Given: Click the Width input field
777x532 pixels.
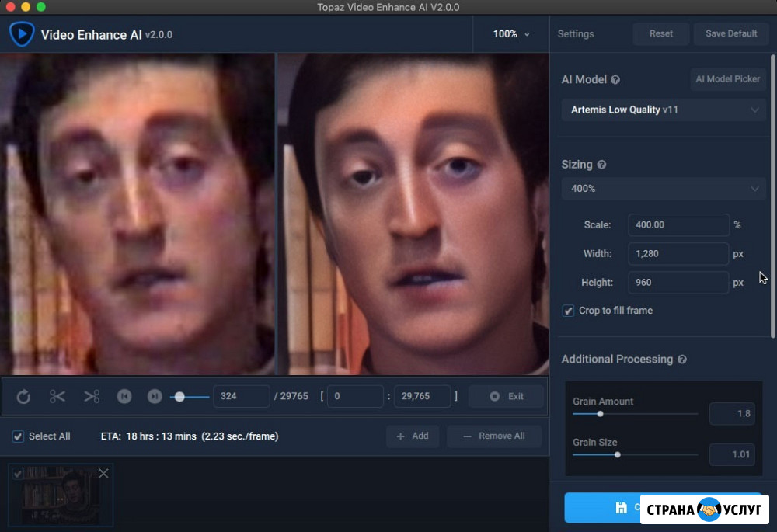Looking at the screenshot, I should coord(678,254).
